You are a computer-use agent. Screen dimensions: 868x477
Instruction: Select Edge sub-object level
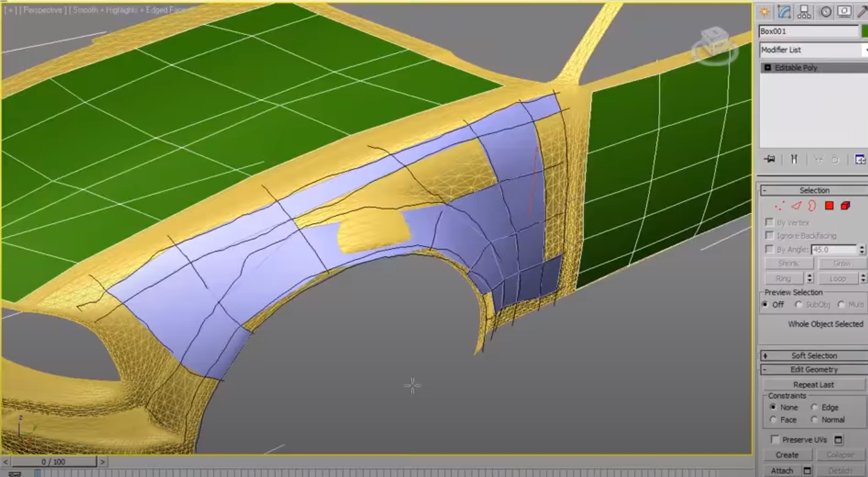click(796, 206)
